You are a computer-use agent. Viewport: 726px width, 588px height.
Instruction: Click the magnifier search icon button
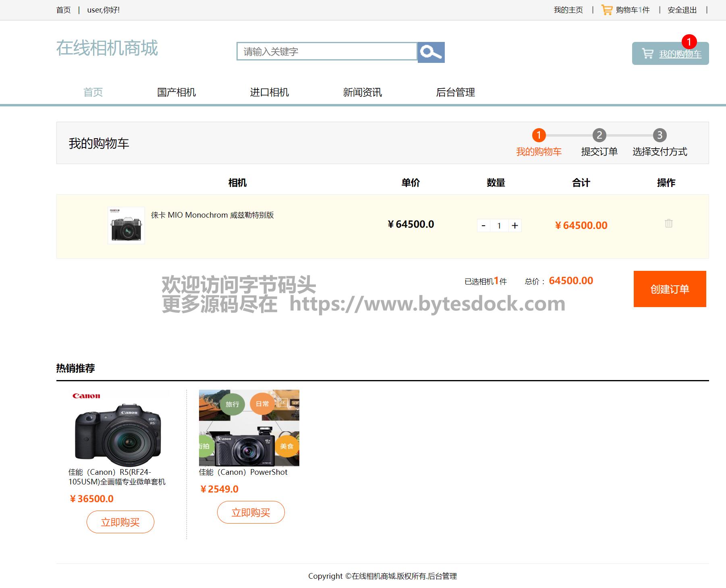(431, 52)
